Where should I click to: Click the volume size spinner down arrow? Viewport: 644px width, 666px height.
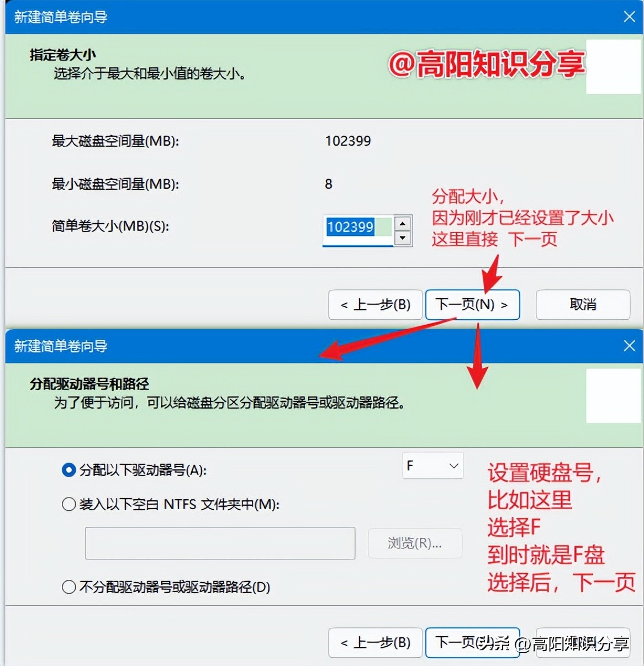pyautogui.click(x=404, y=237)
